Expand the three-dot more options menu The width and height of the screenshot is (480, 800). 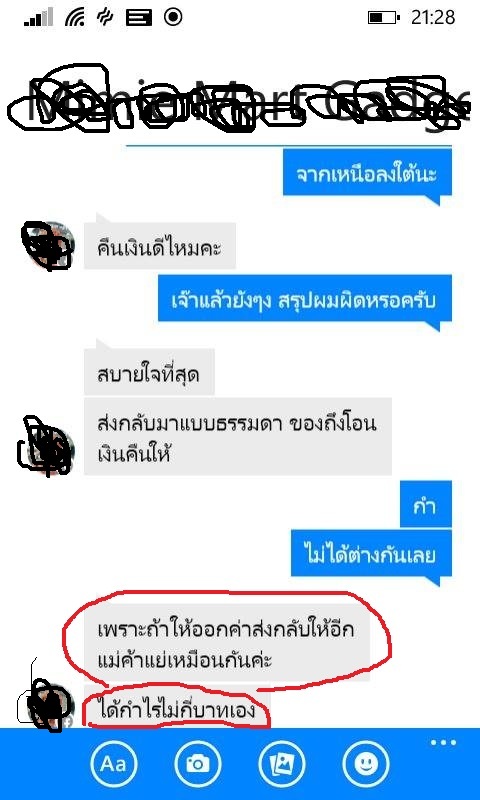[443, 742]
